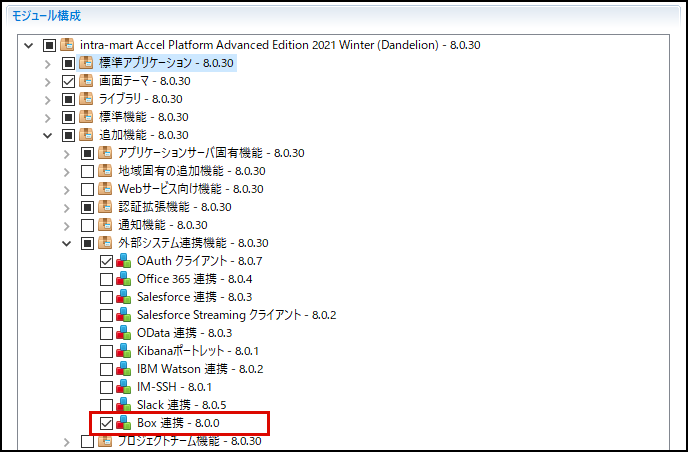Image resolution: width=688 pixels, height=452 pixels.
Task: Toggle the 標準アプリケーション checkbox
Action: click(x=68, y=63)
